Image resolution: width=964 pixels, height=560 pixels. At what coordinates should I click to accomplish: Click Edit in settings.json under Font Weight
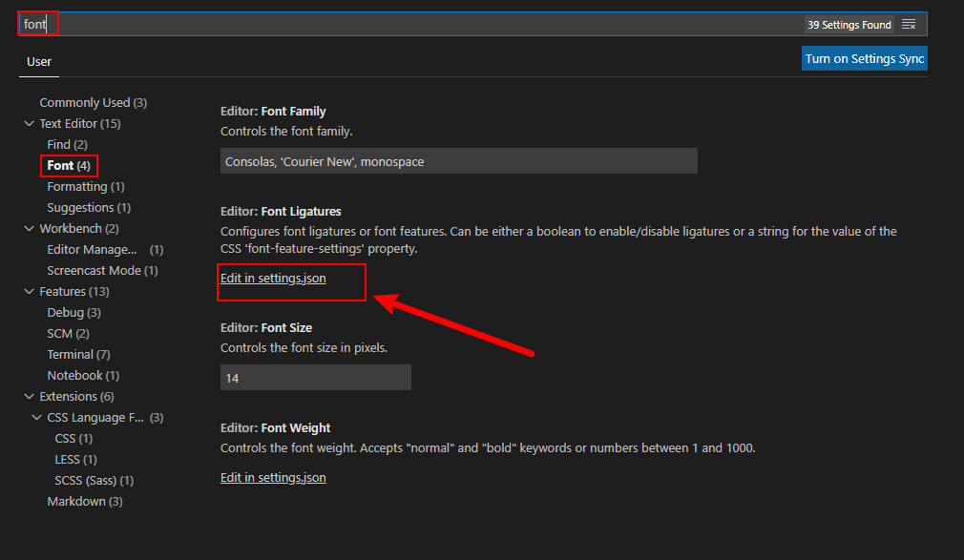pyautogui.click(x=273, y=478)
